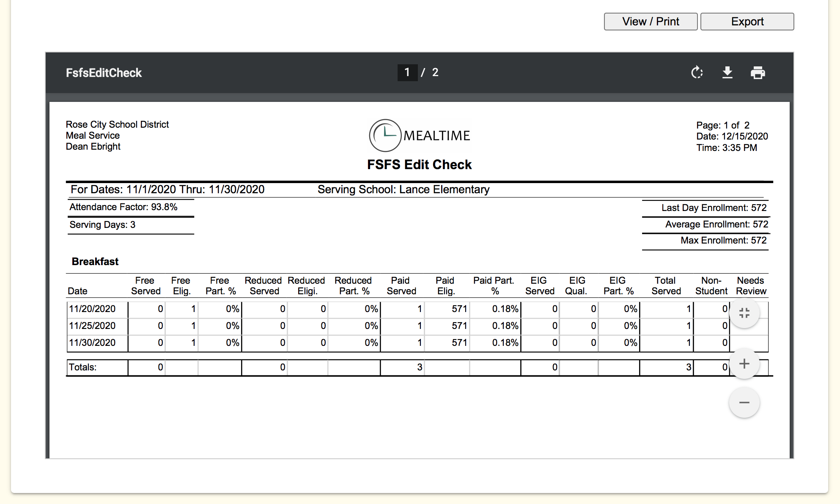Click the total page count 2
This screenshot has width=840, height=504.
(435, 73)
